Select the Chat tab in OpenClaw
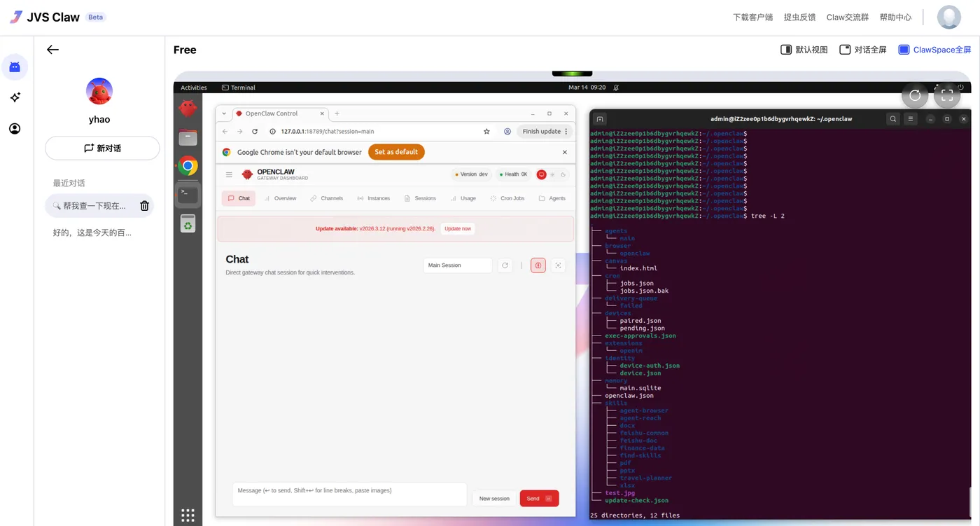Image resolution: width=980 pixels, height=526 pixels. click(239, 198)
